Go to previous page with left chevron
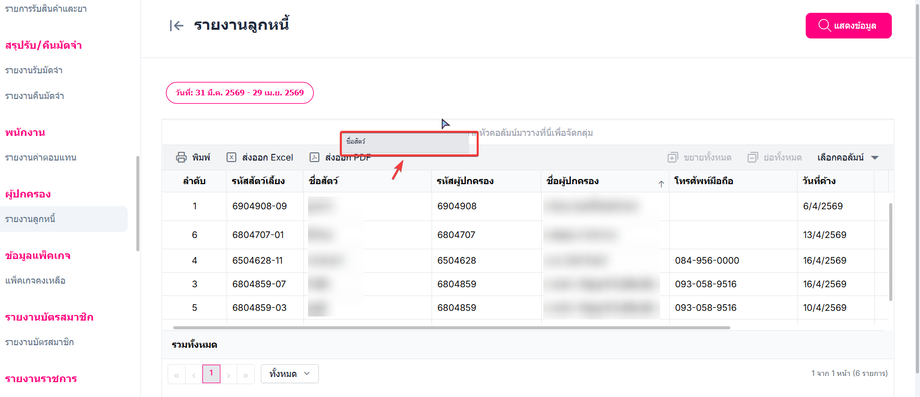Viewport: 920px width, 397px height. pyautogui.click(x=194, y=374)
